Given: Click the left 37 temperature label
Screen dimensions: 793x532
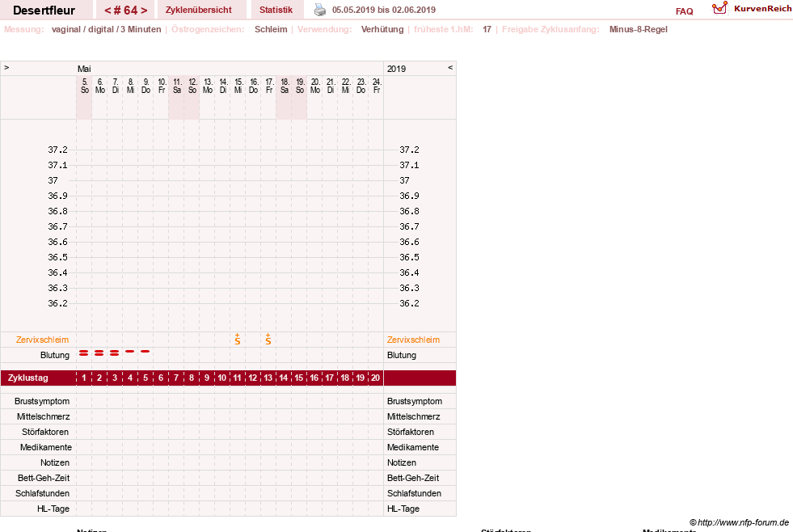Looking at the screenshot, I should click(53, 180).
